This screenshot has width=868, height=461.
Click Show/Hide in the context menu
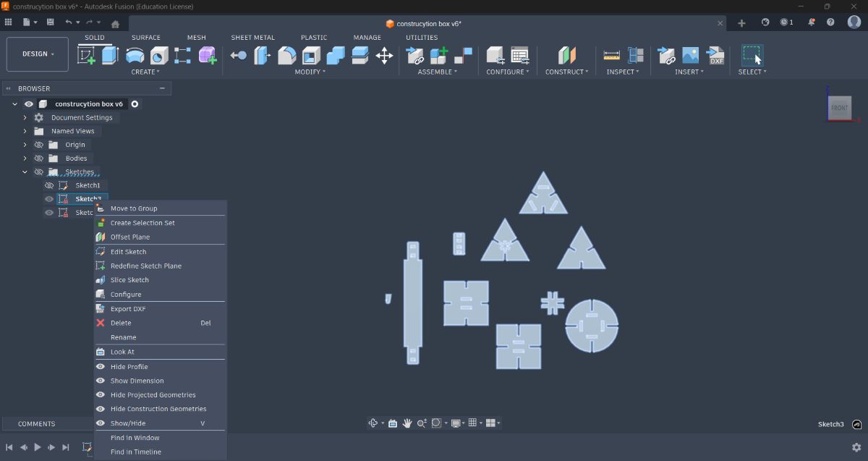coord(127,423)
